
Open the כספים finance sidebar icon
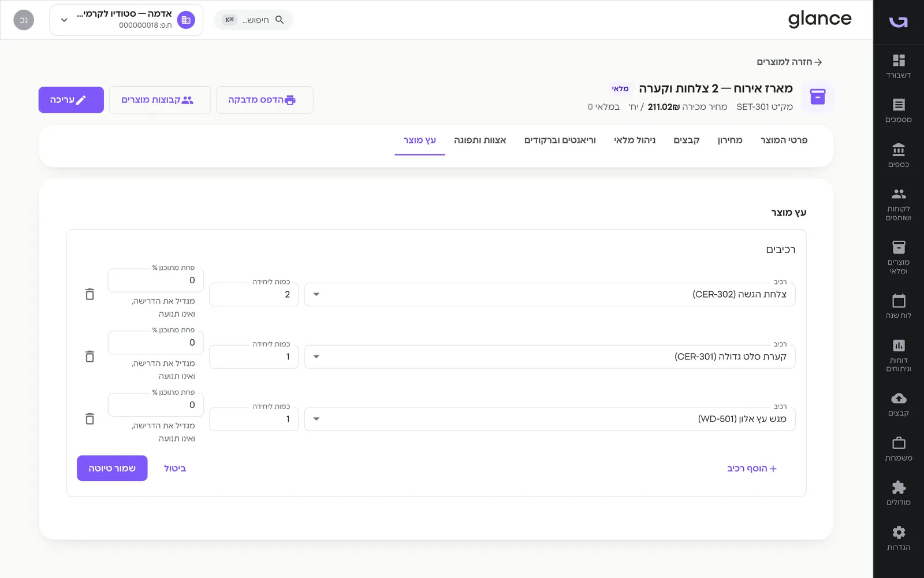(899, 150)
